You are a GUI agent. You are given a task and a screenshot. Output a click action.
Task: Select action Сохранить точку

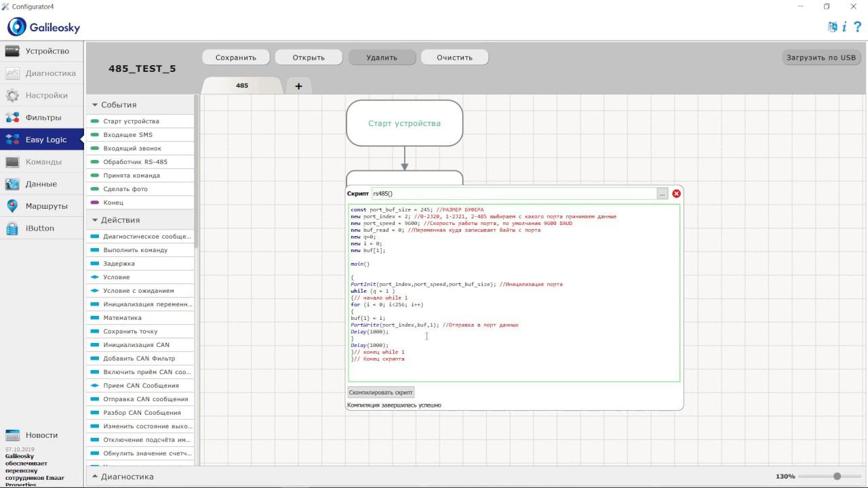tap(140, 331)
